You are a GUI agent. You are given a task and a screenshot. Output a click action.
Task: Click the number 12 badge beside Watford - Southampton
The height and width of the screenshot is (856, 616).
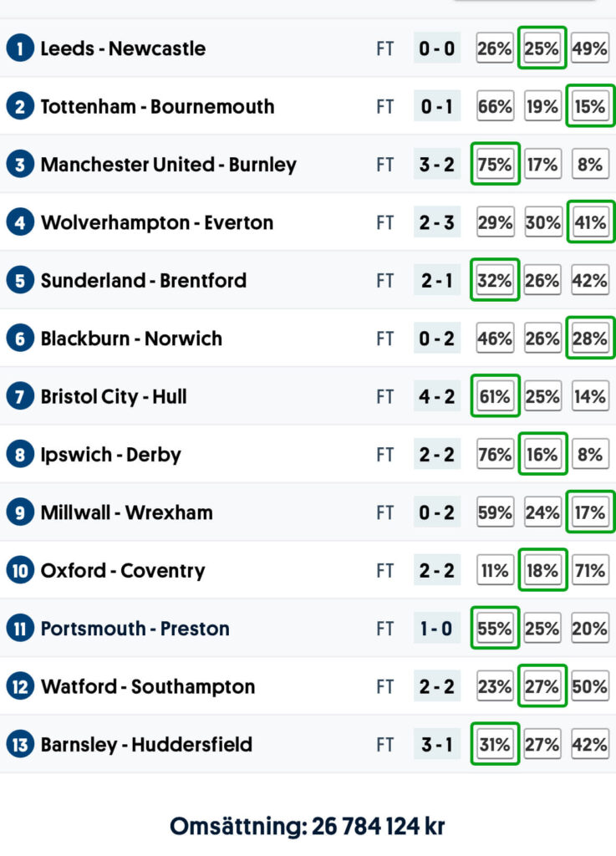pos(20,687)
